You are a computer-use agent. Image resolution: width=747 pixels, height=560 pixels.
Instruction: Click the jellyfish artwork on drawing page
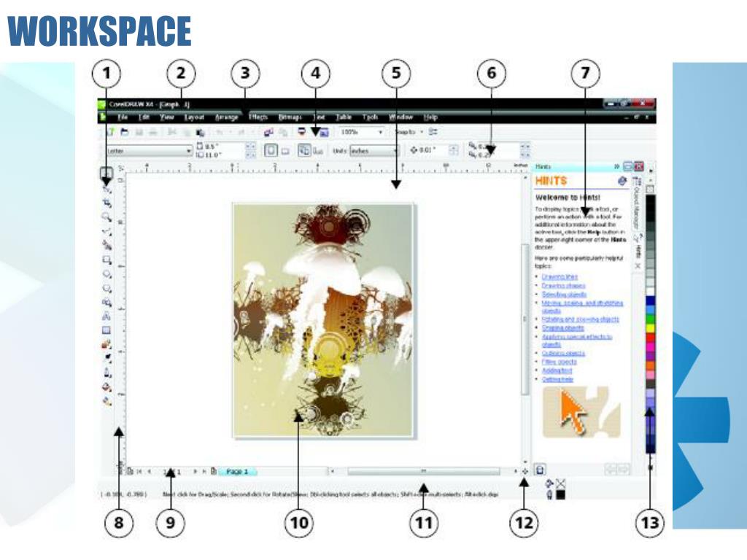[x=324, y=320]
